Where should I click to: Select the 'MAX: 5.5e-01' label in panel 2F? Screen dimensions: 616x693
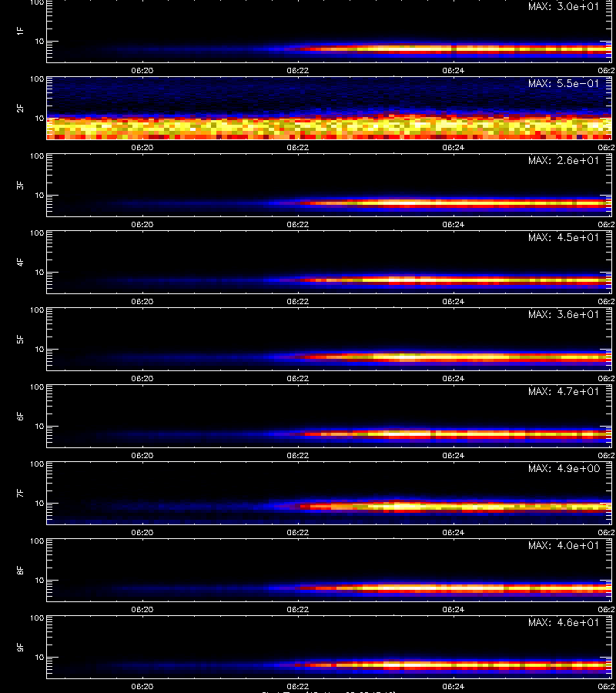point(564,83)
